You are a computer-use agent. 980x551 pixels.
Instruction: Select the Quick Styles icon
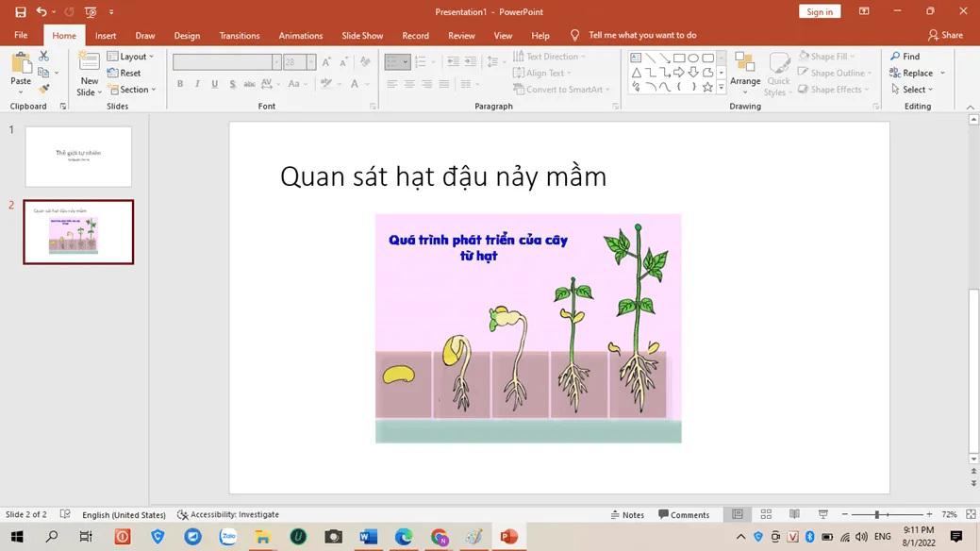pos(778,73)
